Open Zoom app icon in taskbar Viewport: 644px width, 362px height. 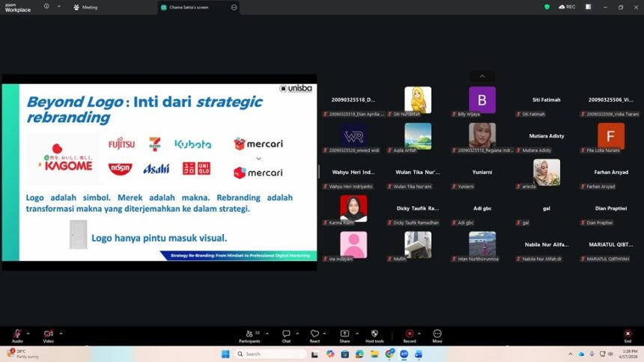[404, 355]
